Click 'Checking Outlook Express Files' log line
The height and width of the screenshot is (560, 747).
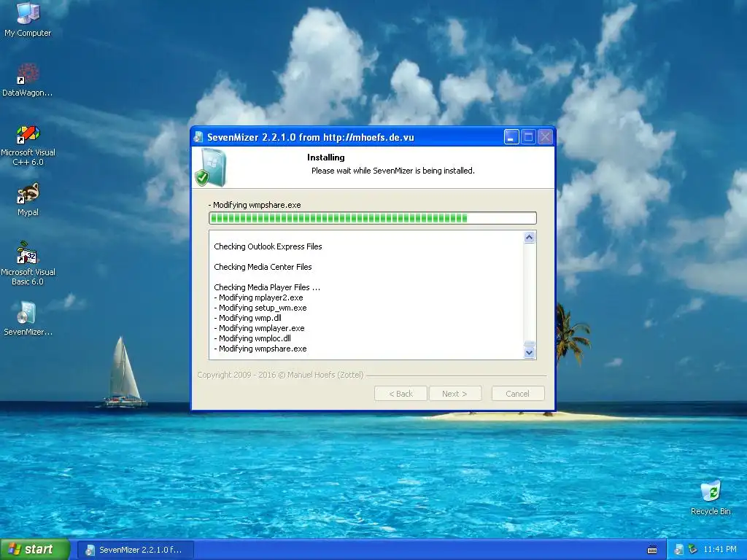[x=268, y=246]
